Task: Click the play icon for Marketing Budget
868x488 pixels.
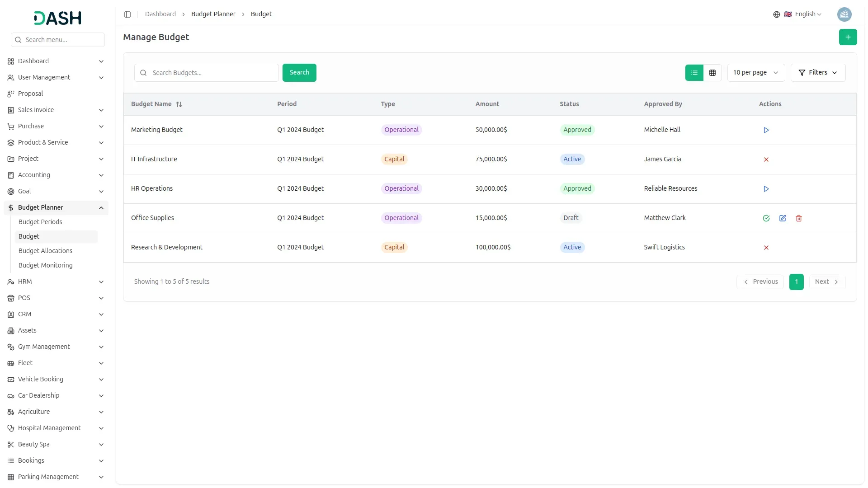Action: 766,130
